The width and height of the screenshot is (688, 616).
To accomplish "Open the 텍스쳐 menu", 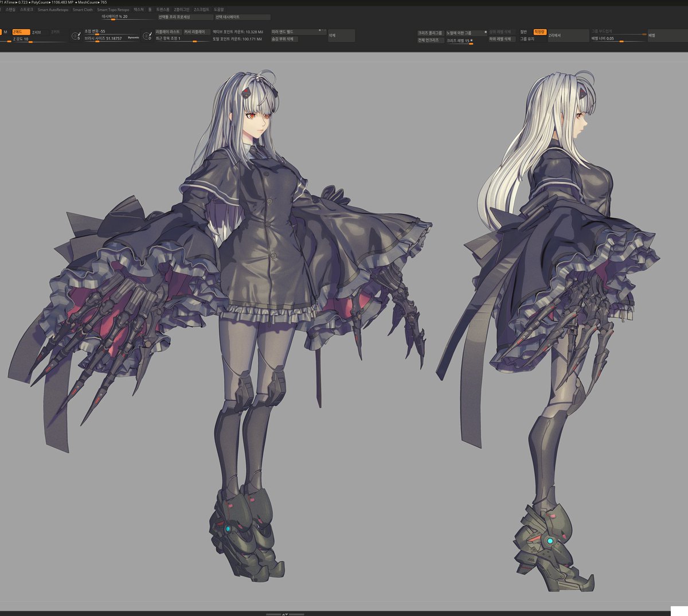I will (139, 10).
